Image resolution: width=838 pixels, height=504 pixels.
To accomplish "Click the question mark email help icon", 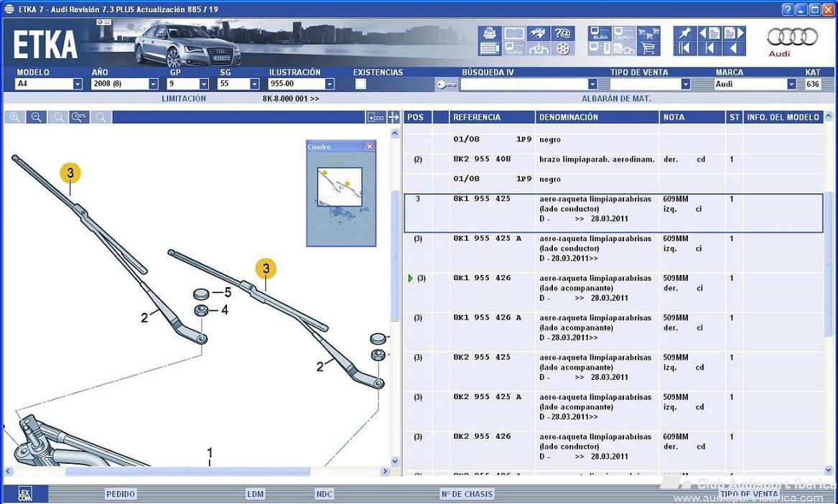I will click(563, 33).
